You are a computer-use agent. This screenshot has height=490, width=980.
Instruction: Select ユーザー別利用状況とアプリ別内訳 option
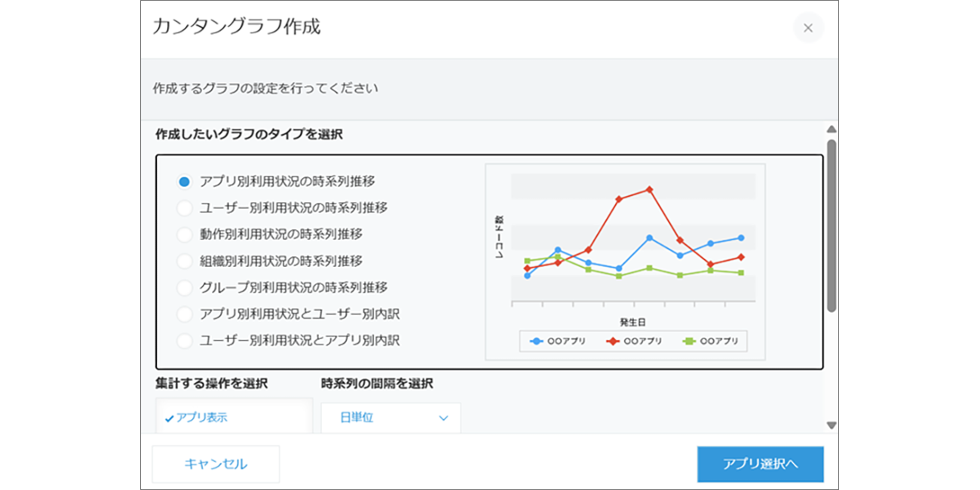[184, 341]
